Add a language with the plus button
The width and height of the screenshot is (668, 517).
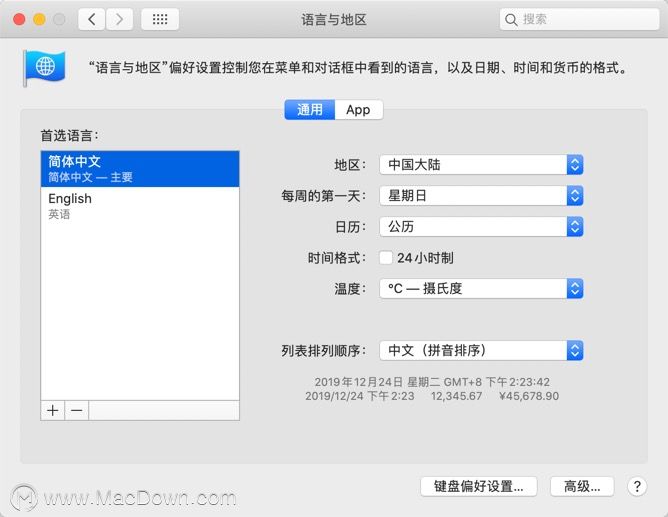53,411
